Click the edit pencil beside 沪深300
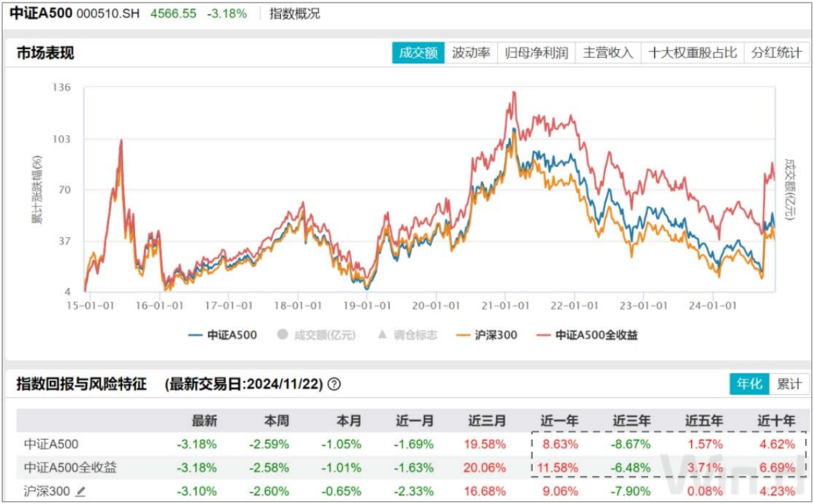 pyautogui.click(x=81, y=491)
